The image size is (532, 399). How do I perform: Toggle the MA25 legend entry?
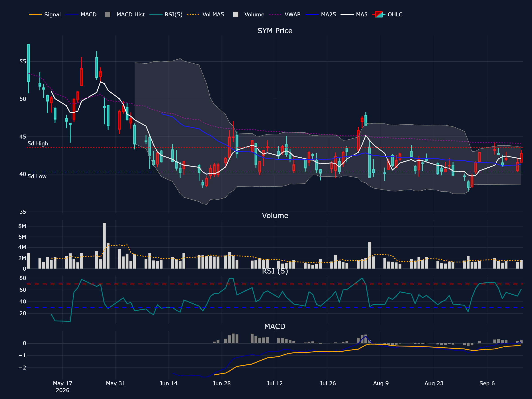321,14
